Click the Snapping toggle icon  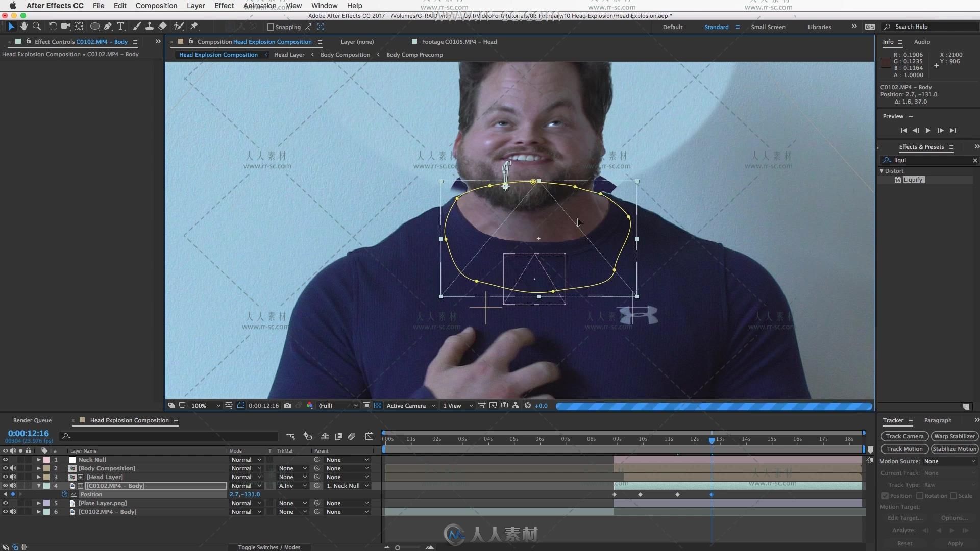point(270,26)
